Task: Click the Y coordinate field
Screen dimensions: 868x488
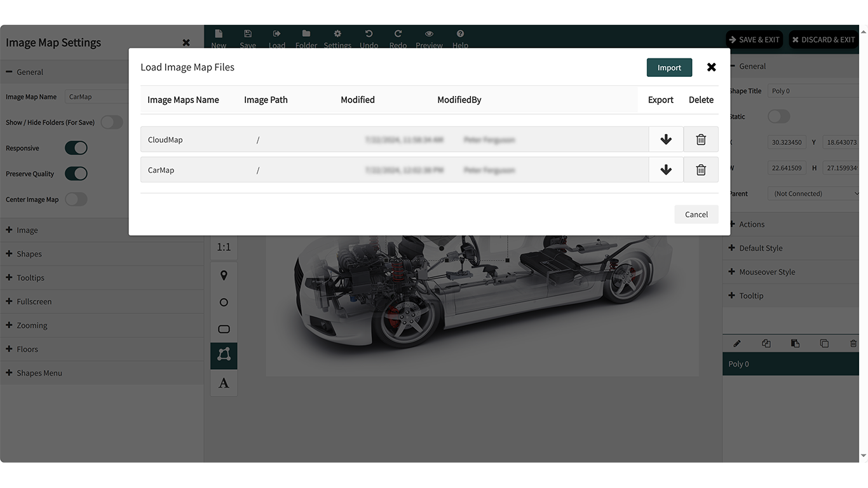Action: tap(841, 142)
